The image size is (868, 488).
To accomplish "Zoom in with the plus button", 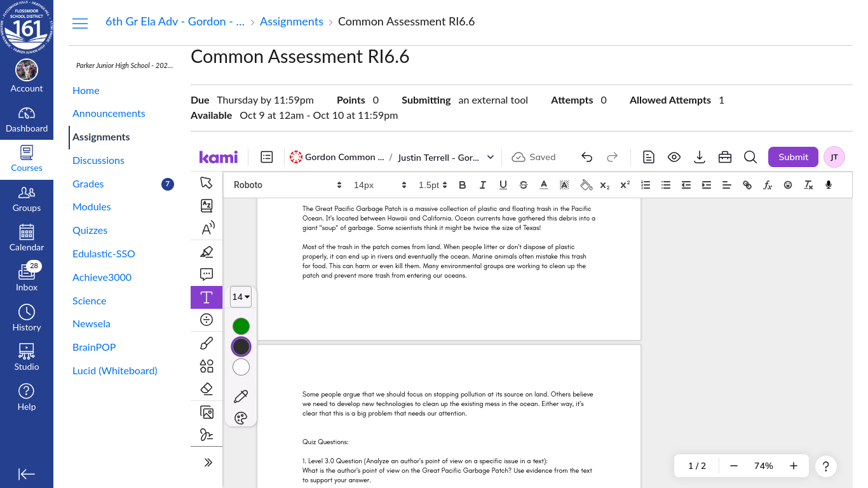I will tap(794, 466).
